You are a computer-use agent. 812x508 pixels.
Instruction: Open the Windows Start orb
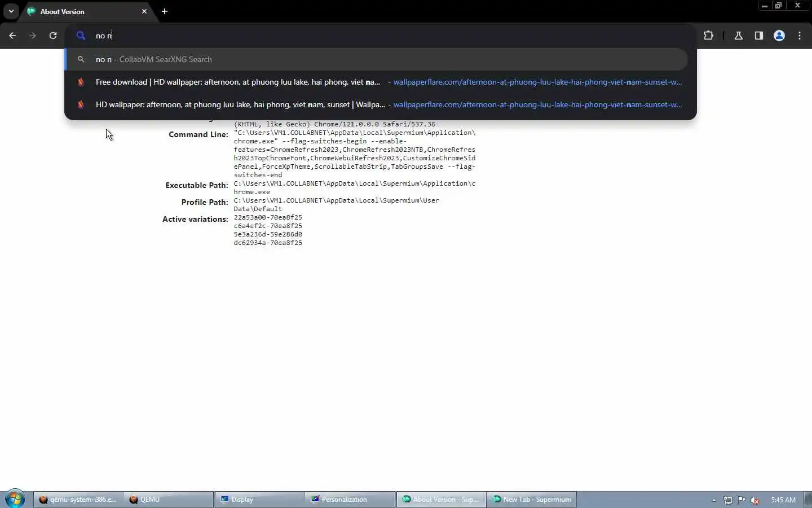coord(15,499)
